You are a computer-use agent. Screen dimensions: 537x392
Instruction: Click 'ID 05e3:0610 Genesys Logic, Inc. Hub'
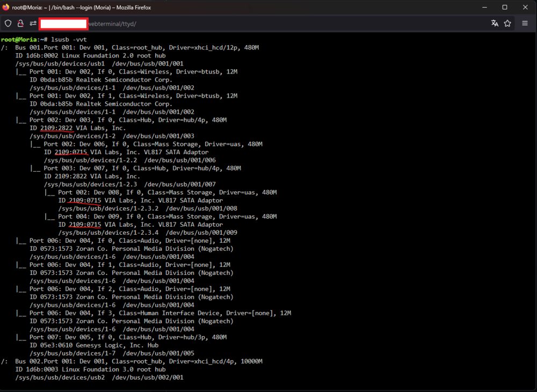tap(94, 345)
